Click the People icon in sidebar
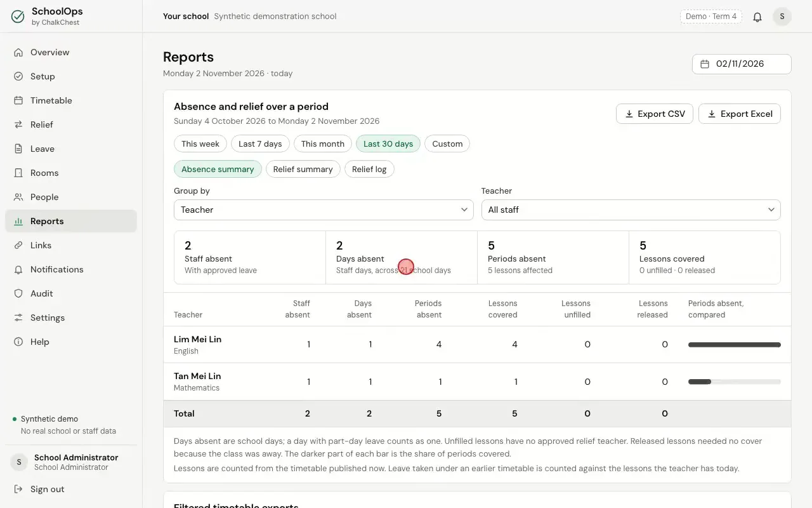Viewport: 812px width, 508px height. point(18,197)
